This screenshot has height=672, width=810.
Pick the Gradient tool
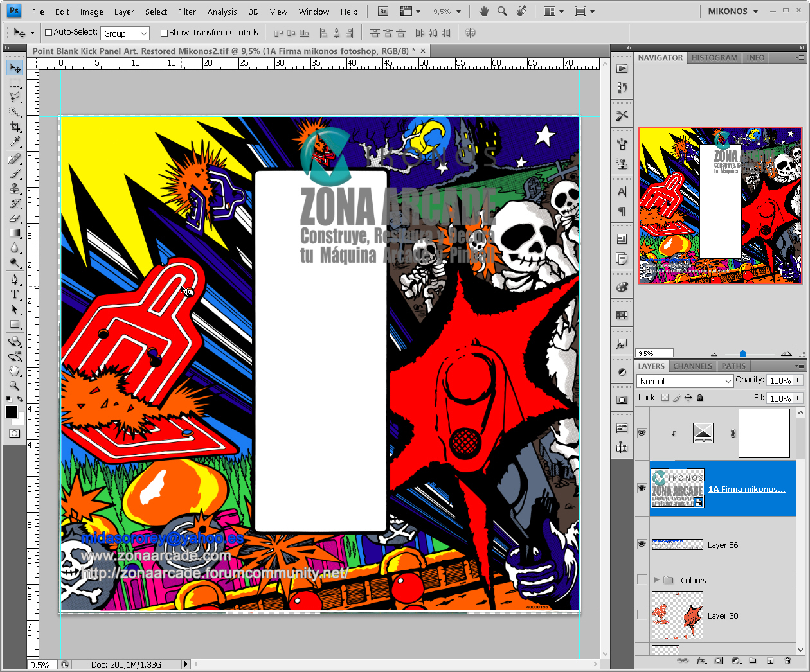(15, 233)
